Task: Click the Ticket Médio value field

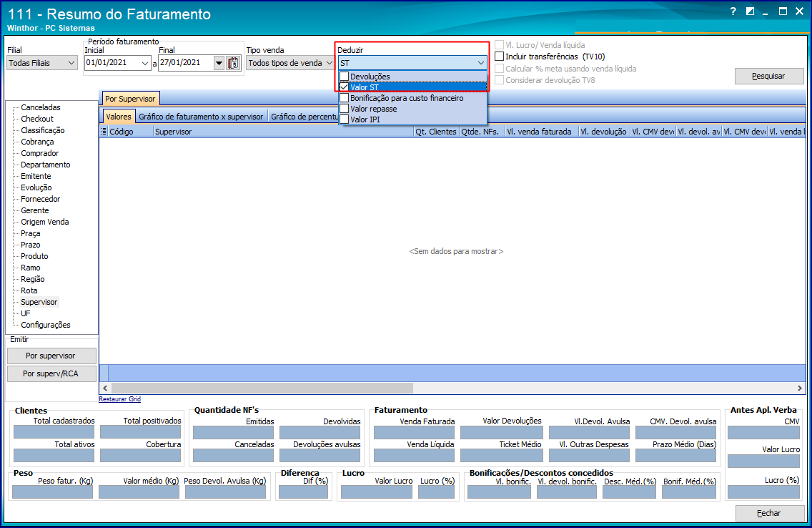Action: [501, 456]
